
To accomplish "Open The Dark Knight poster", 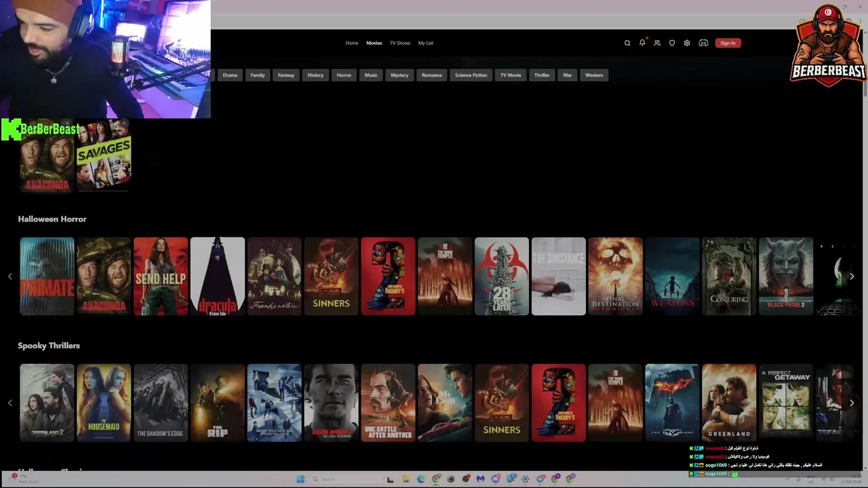I will pos(672,403).
